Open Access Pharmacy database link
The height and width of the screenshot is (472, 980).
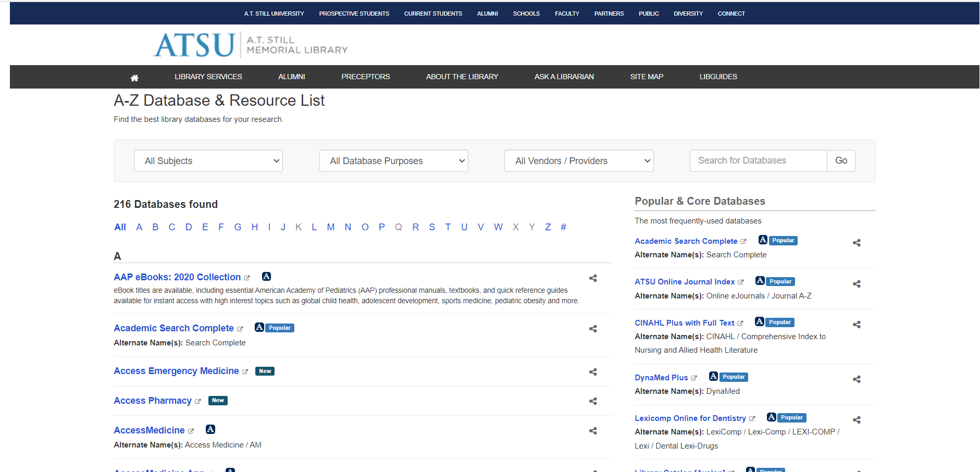153,401
